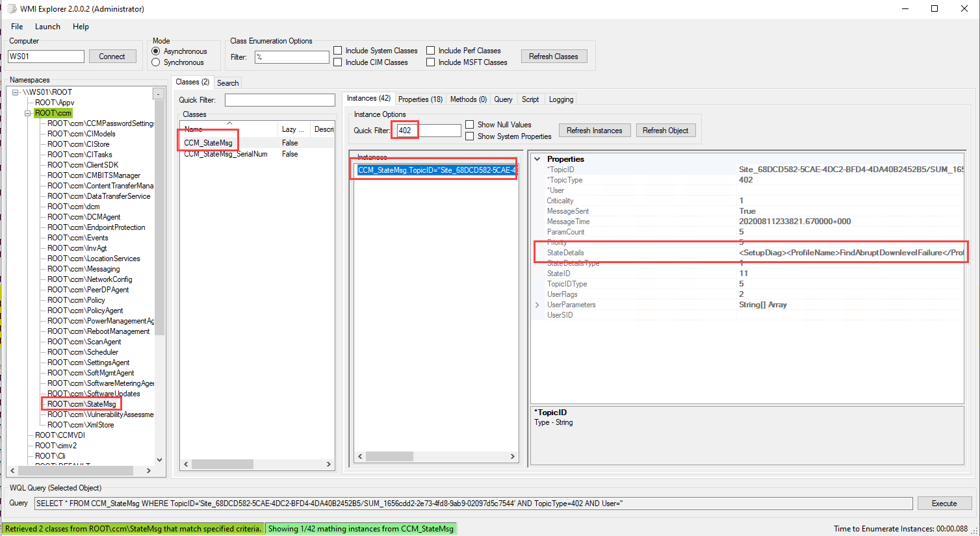Expand the UserParameters String[] Array row
This screenshot has height=536, width=980.
pos(537,305)
